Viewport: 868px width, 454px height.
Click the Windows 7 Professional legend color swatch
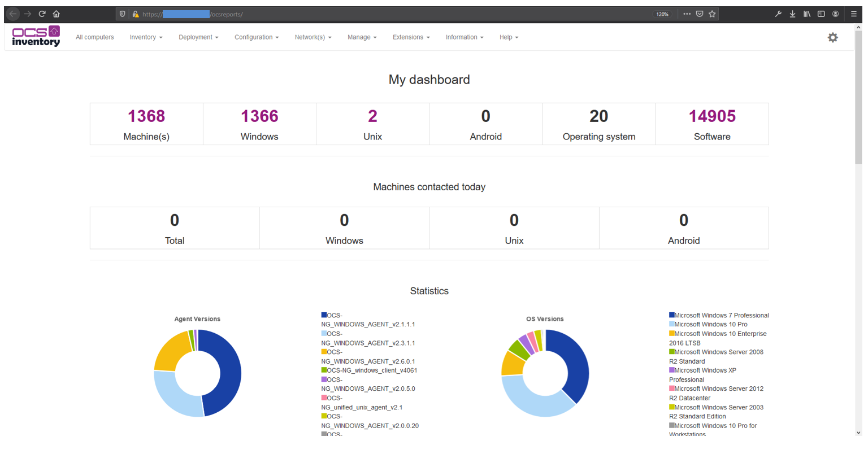[x=672, y=315]
